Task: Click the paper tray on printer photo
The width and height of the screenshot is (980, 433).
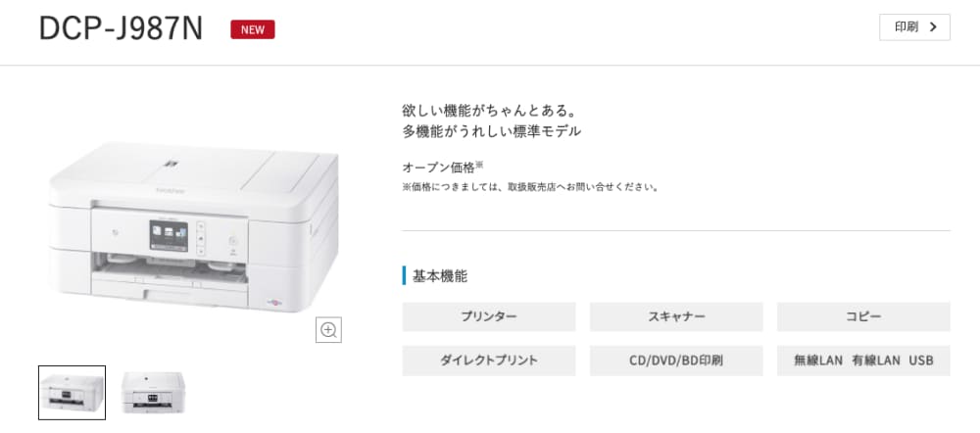Action: [x=170, y=289]
